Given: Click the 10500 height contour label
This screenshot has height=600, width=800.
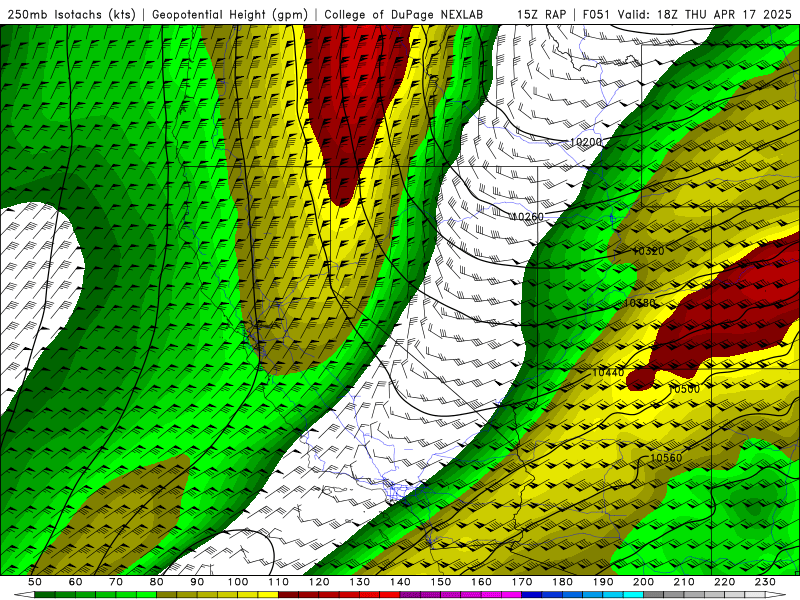Looking at the screenshot, I should pos(684,389).
